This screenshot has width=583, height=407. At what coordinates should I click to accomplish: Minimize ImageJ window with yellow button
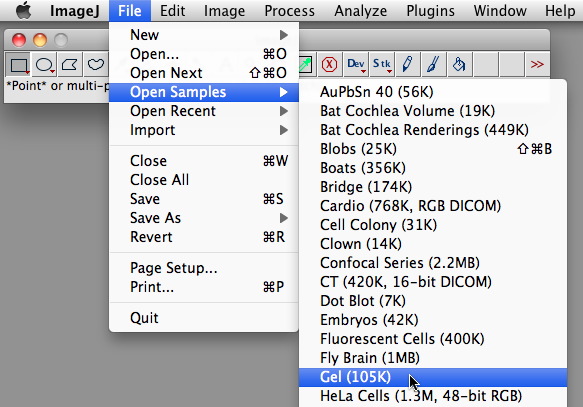click(40, 40)
